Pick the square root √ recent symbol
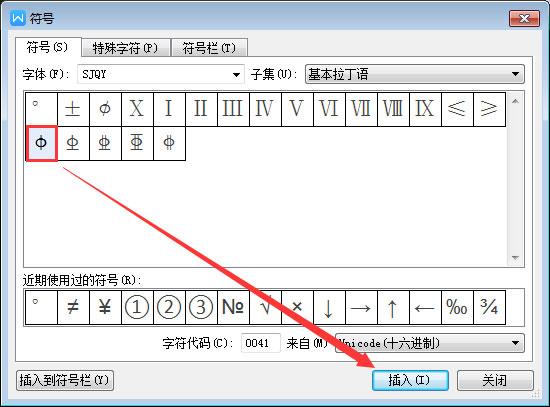The height and width of the screenshot is (407, 550). 265,307
